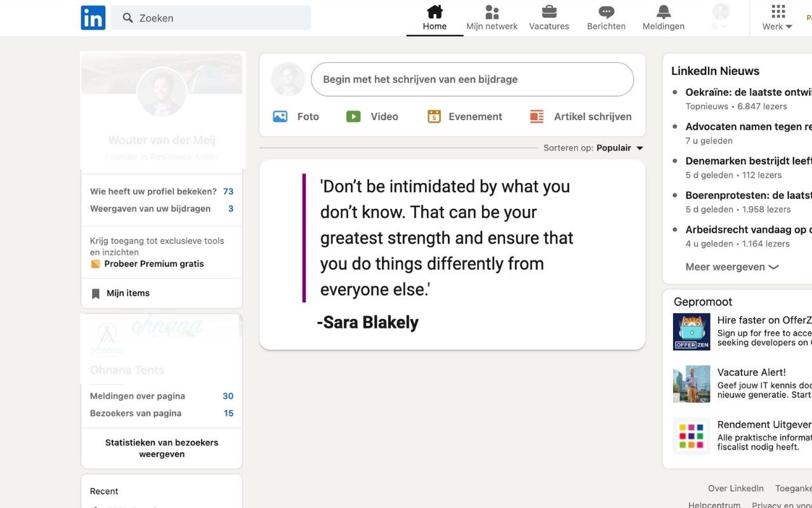Click the page notifications count 30

point(228,396)
